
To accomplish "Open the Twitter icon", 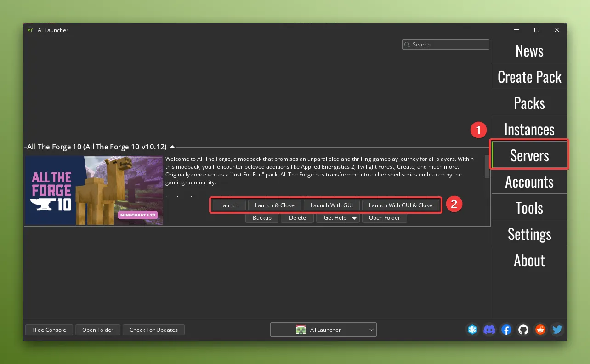I will tap(557, 330).
